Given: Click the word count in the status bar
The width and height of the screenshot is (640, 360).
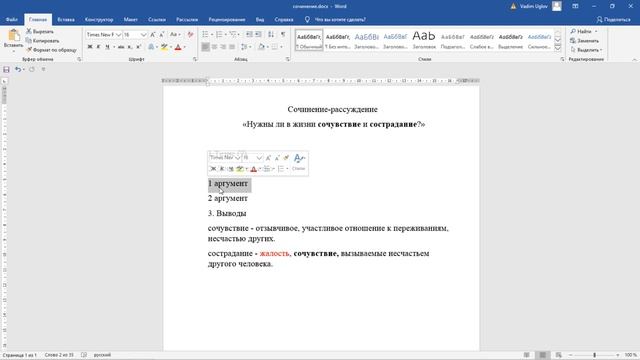Looking at the screenshot, I should 59,355.
